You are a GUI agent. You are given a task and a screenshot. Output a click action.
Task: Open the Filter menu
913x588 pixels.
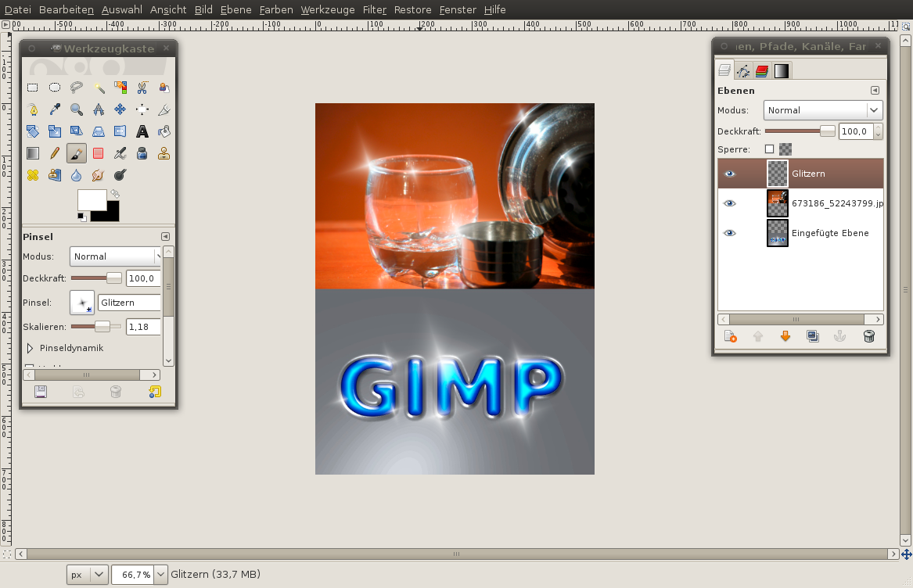tap(375, 10)
